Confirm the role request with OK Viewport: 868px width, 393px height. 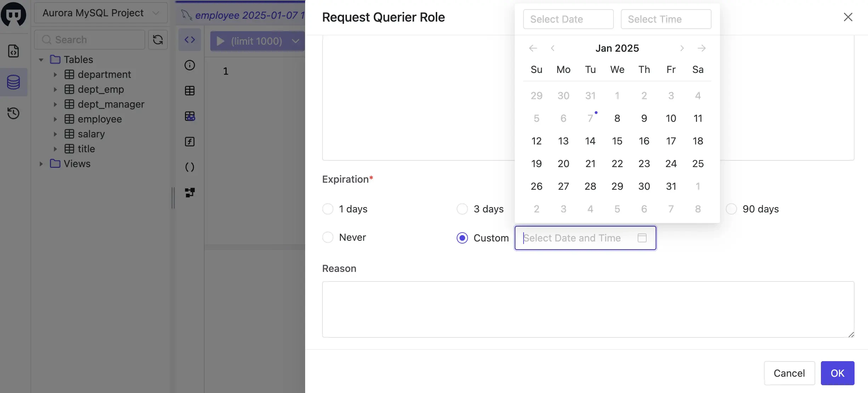point(837,373)
